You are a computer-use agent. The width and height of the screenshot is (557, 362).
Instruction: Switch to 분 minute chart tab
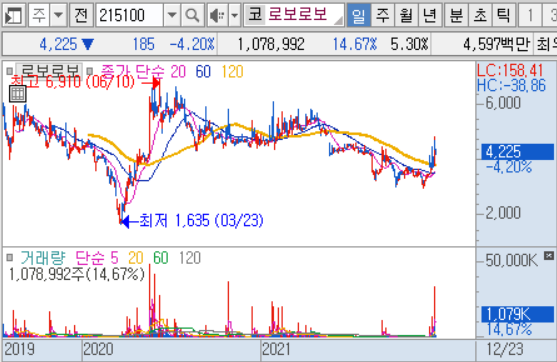(456, 15)
